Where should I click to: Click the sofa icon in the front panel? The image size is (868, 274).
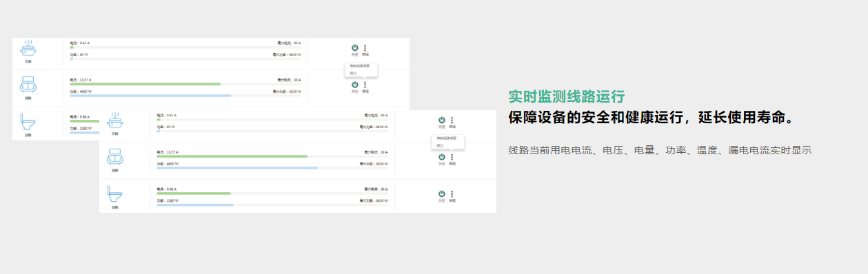(x=115, y=158)
